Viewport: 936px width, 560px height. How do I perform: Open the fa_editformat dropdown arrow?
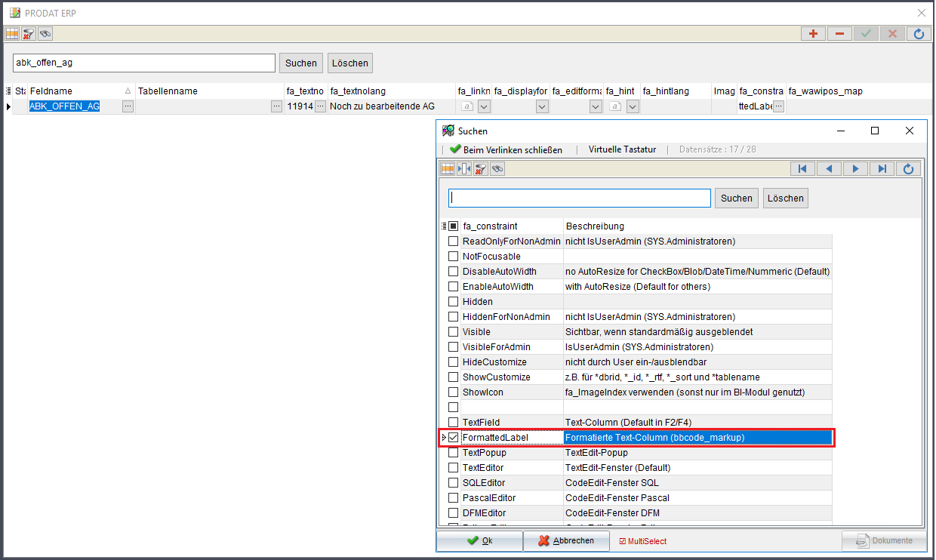596,107
